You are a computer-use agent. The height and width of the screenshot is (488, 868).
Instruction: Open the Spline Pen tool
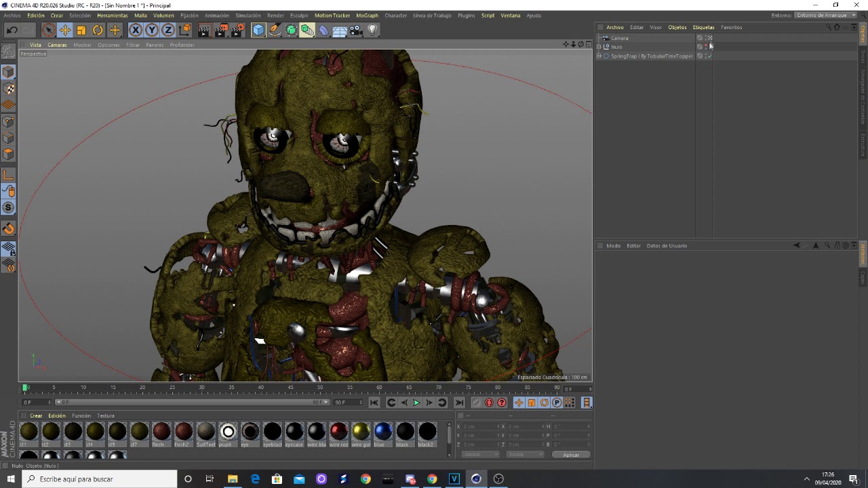tap(275, 30)
